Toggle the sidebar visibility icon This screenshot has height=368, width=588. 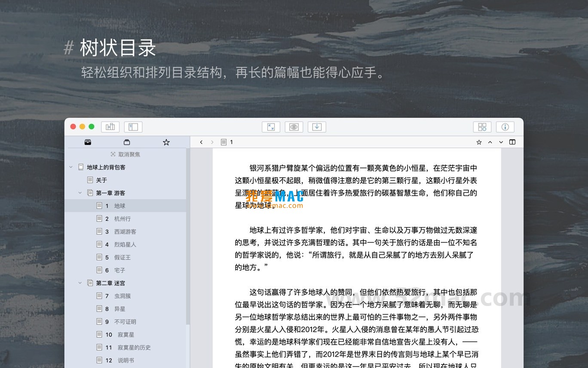(133, 127)
